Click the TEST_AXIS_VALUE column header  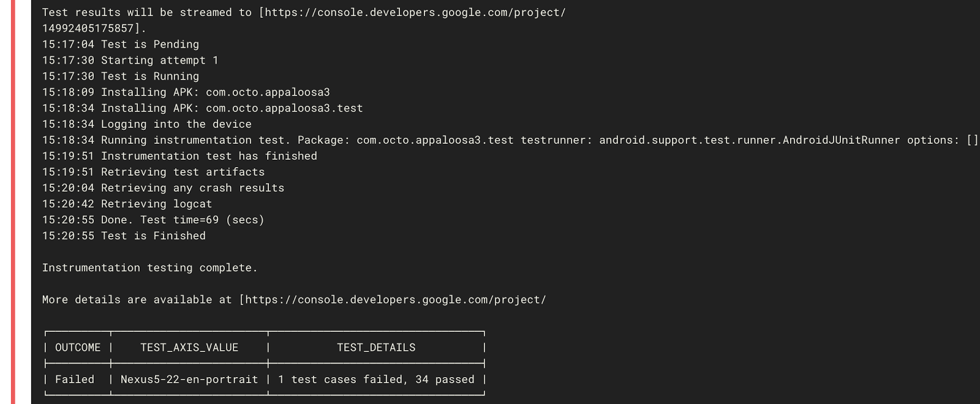tap(189, 348)
